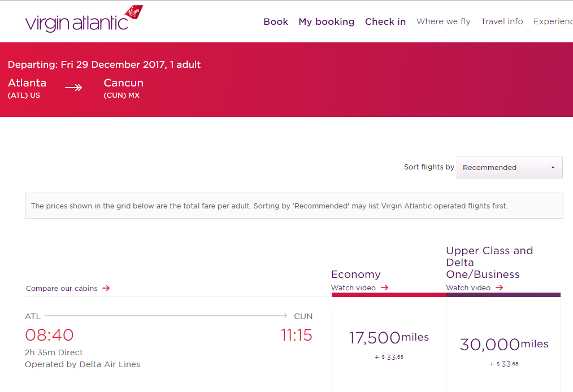Open the Travel info menu
The width and height of the screenshot is (573, 392).
click(x=502, y=21)
